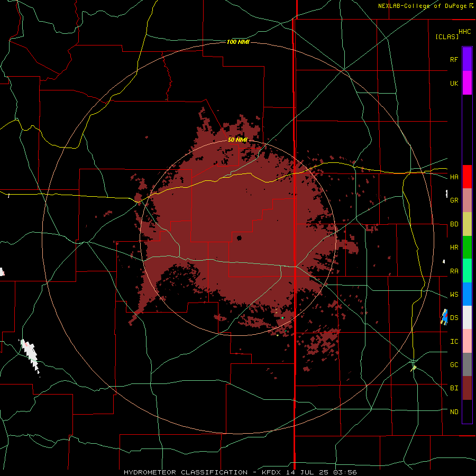Click the radar site black dot at center
The width and height of the screenshot is (476, 476).
(x=239, y=237)
